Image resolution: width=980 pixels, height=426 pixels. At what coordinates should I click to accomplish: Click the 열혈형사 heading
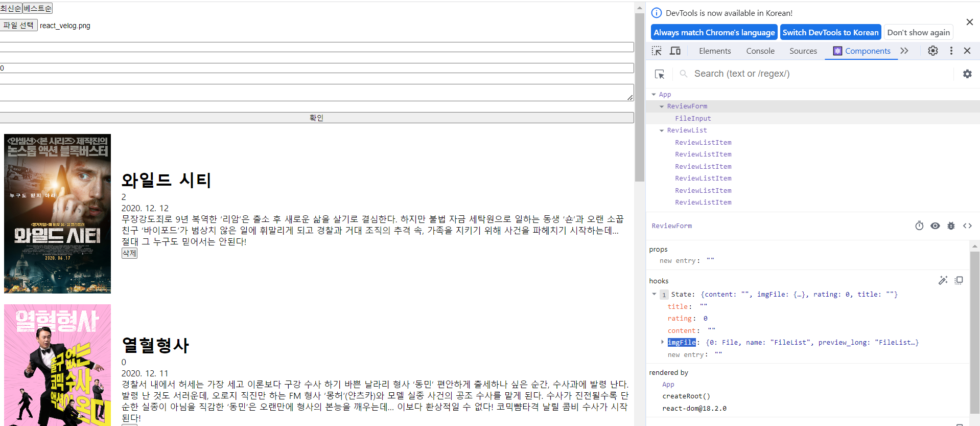[x=155, y=345]
